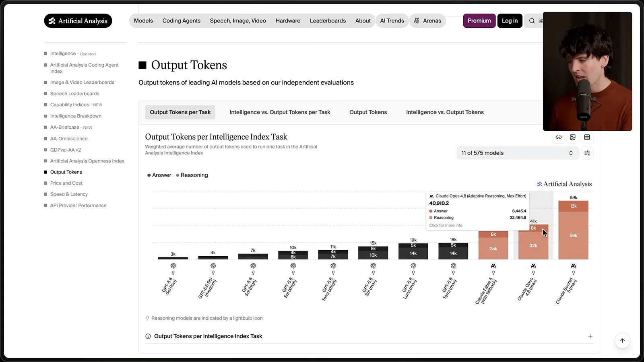Go to Price and Cost sidebar link

coord(66,183)
